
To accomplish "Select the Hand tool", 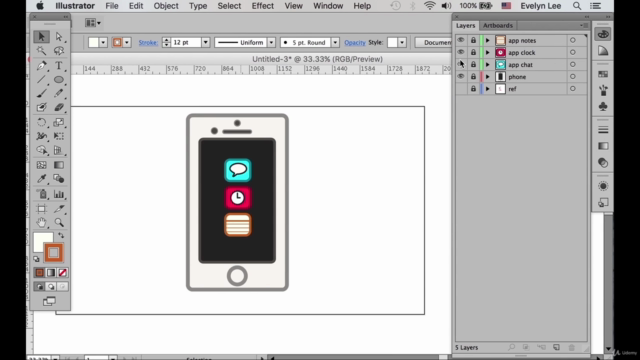I will click(41, 223).
